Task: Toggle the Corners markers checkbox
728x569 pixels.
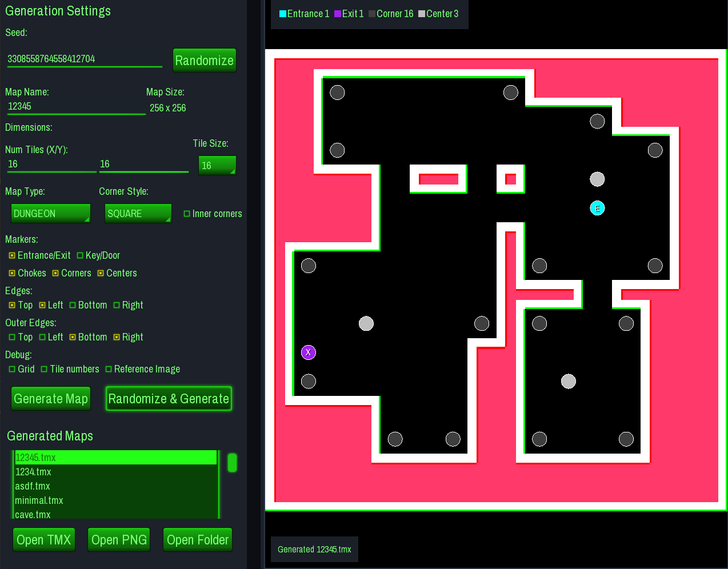Action: coord(55,273)
